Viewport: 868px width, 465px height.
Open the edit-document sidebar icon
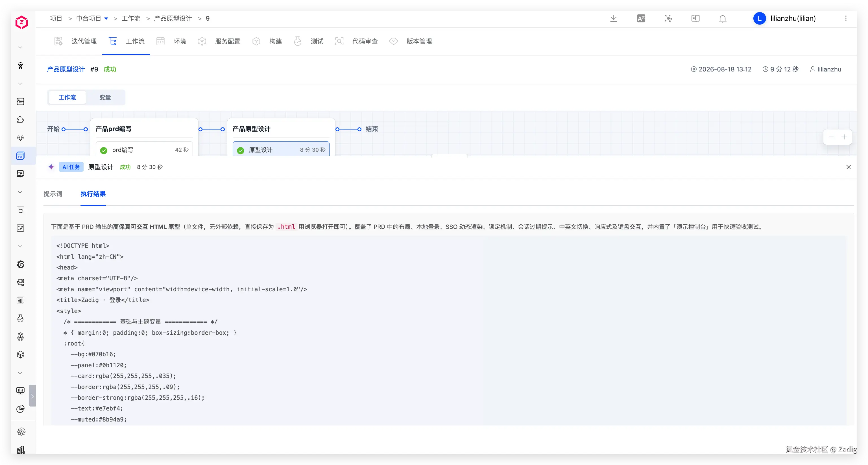pyautogui.click(x=21, y=228)
